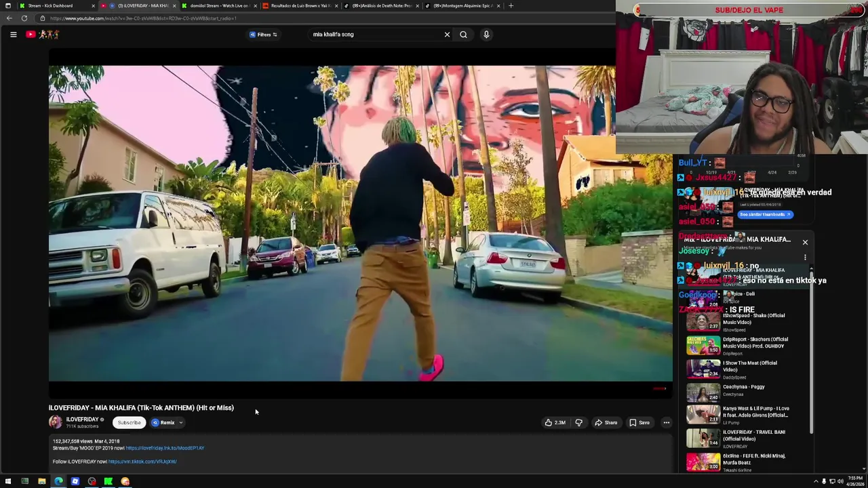Go to the YouTube home logo
The width and height of the screenshot is (868, 488).
coord(43,35)
